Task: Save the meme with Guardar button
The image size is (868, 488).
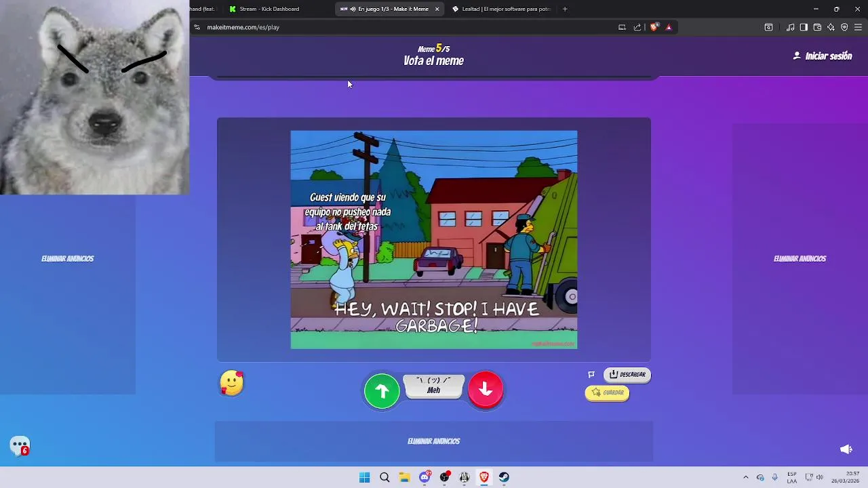Action: point(607,392)
